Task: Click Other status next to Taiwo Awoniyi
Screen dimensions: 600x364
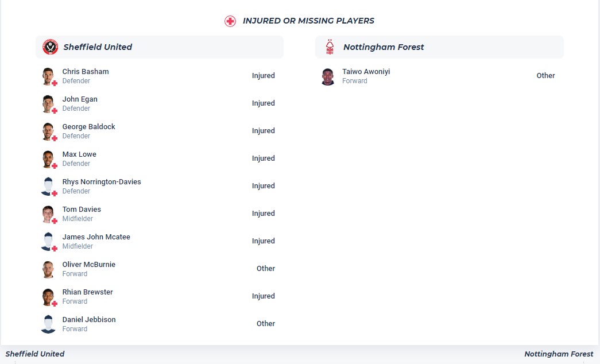Action: [x=545, y=76]
